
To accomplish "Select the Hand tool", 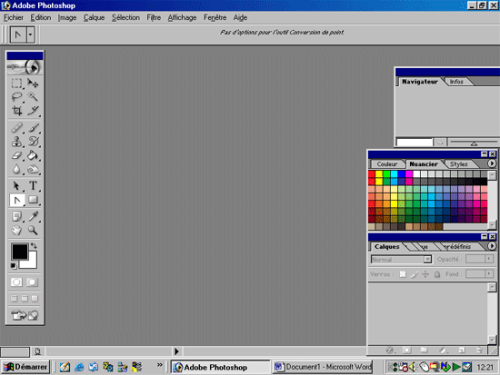I will pos(17,230).
